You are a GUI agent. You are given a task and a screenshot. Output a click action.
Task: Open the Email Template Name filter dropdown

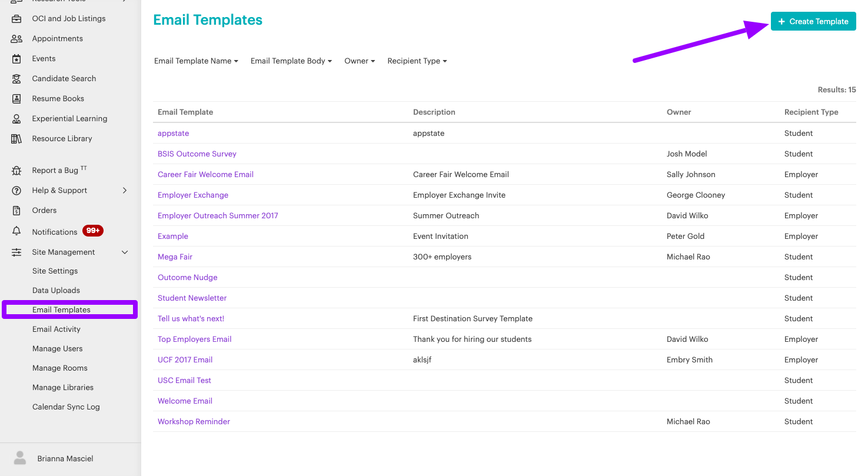[196, 61]
